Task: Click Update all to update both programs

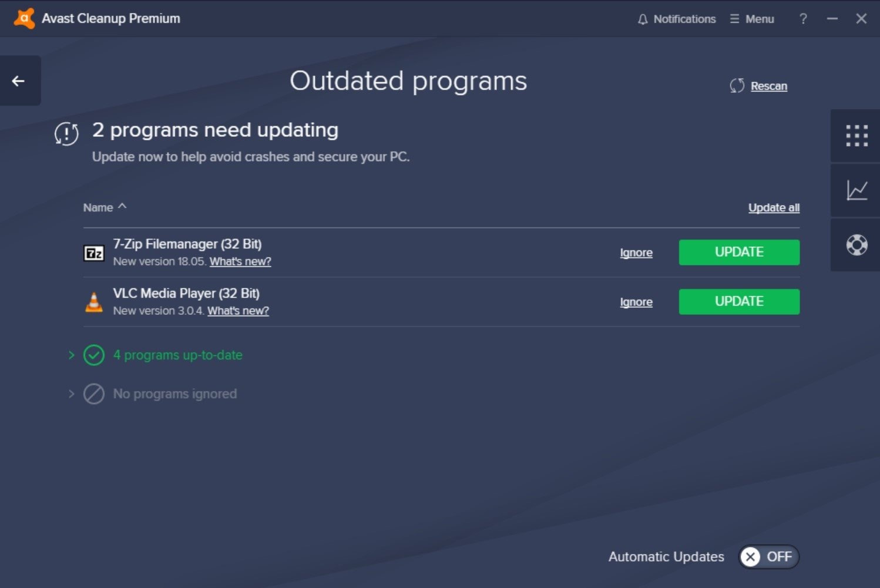Action: pyautogui.click(x=774, y=207)
